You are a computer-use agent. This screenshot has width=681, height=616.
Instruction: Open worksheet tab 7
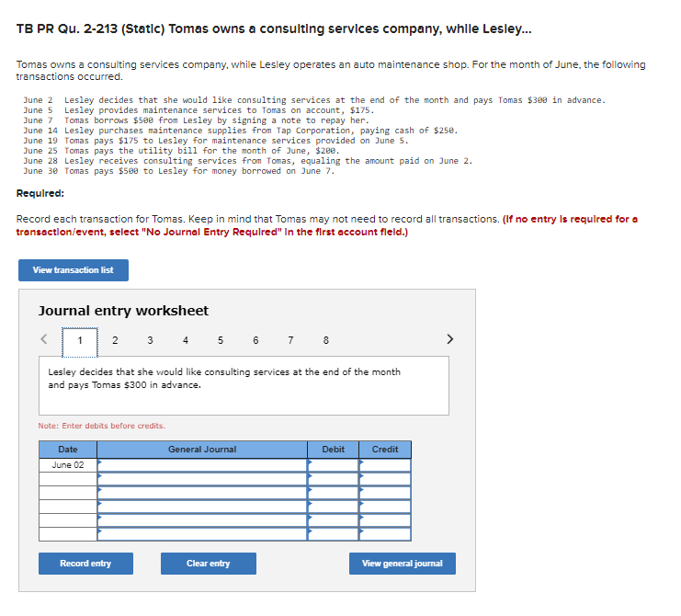pyautogui.click(x=291, y=340)
